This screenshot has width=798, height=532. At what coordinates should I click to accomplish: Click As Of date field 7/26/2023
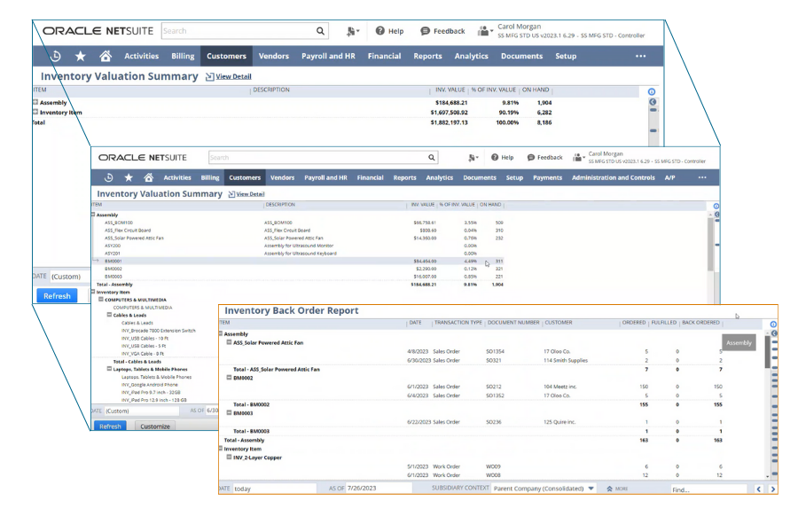click(x=379, y=489)
